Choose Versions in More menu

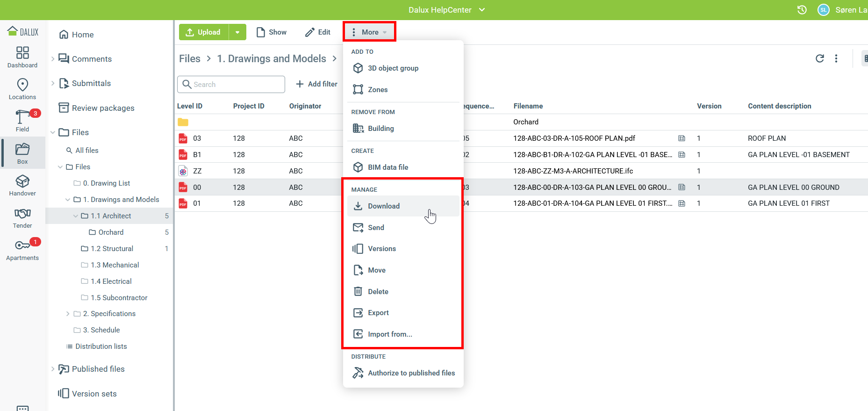click(x=381, y=249)
